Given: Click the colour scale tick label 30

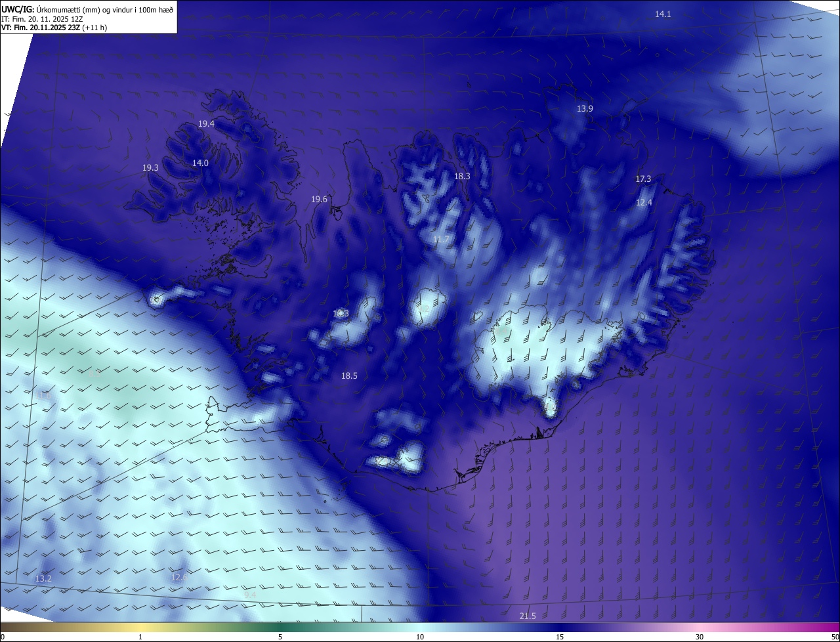Looking at the screenshot, I should 700,637.
